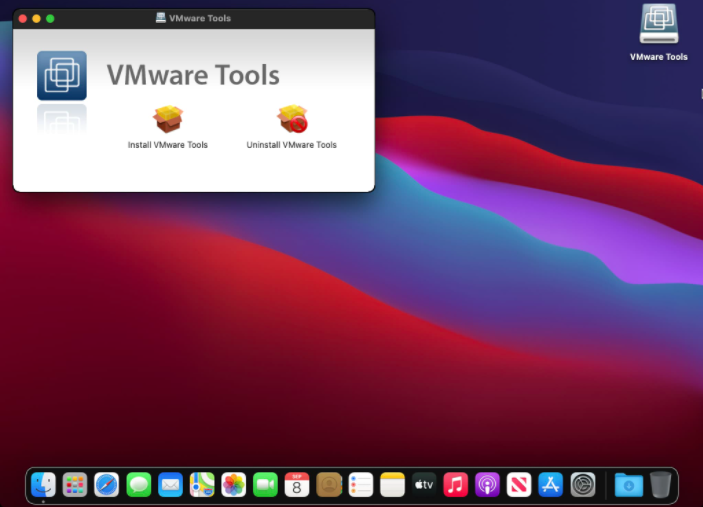Open the Messages app in Dock
703x507 pixels.
pyautogui.click(x=139, y=485)
